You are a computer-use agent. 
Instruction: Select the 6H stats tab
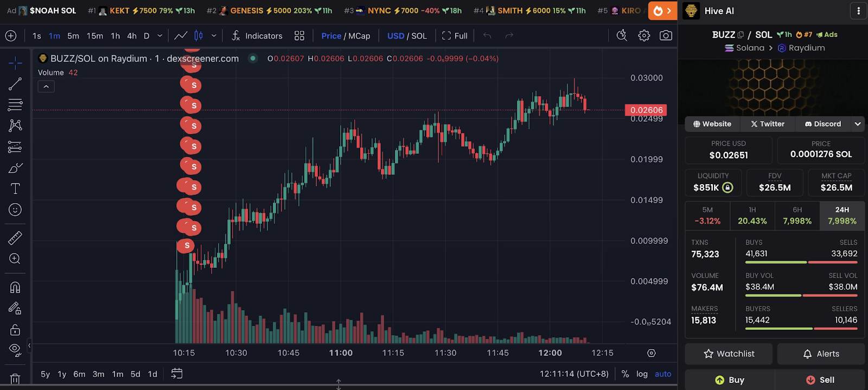pyautogui.click(x=797, y=215)
